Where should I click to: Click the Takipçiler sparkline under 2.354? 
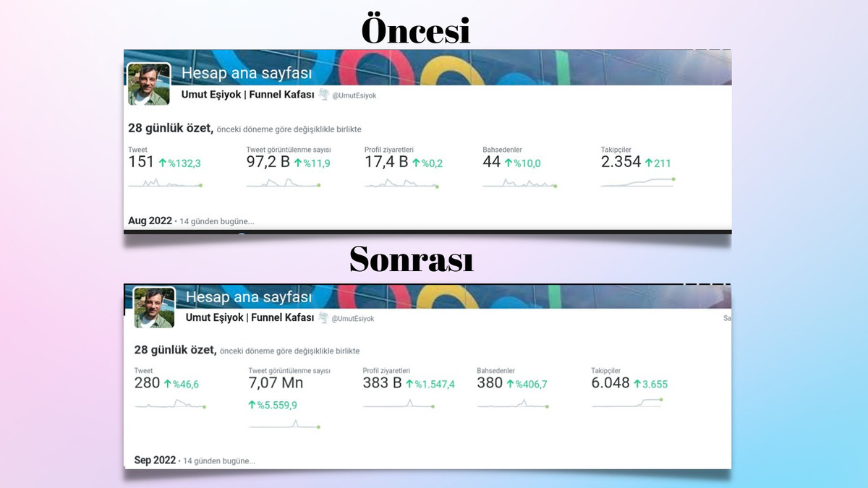[637, 182]
